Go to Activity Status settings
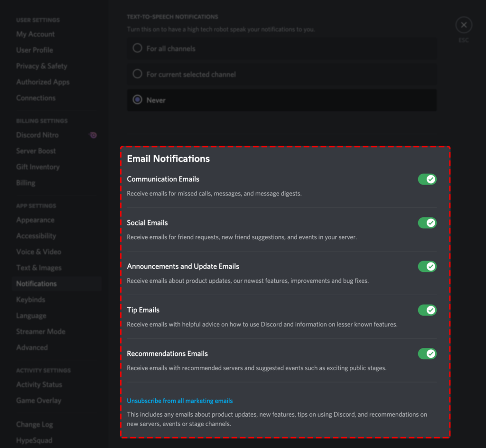 (39, 384)
